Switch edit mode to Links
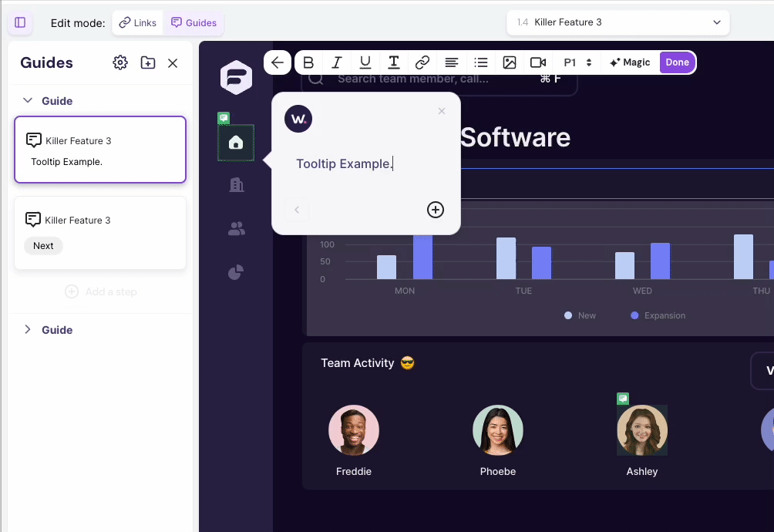Screen dimensions: 774x532 (138, 22)
